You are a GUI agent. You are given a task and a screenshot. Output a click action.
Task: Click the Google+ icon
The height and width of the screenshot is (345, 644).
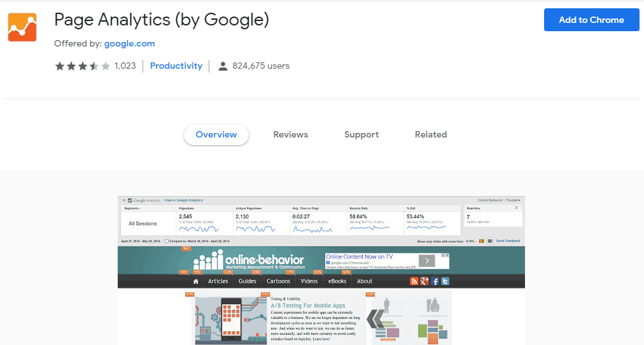point(424,281)
